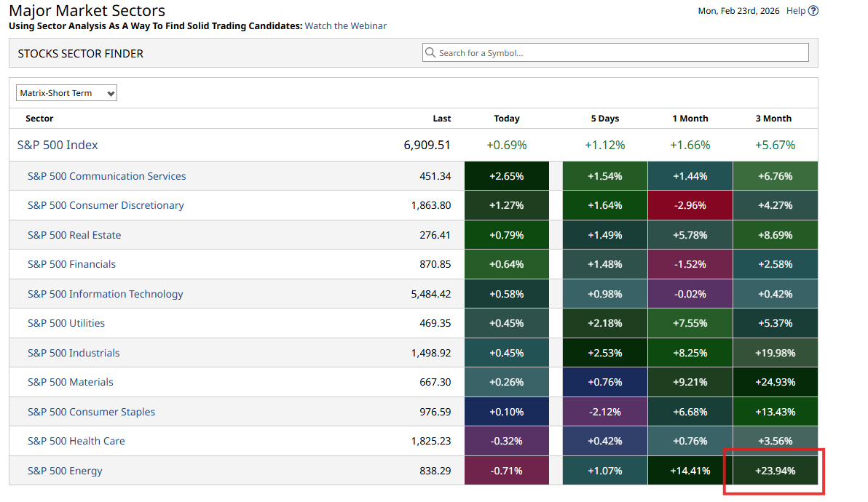The height and width of the screenshot is (502, 868).
Task: Click the search magnifier icon
Action: point(430,53)
